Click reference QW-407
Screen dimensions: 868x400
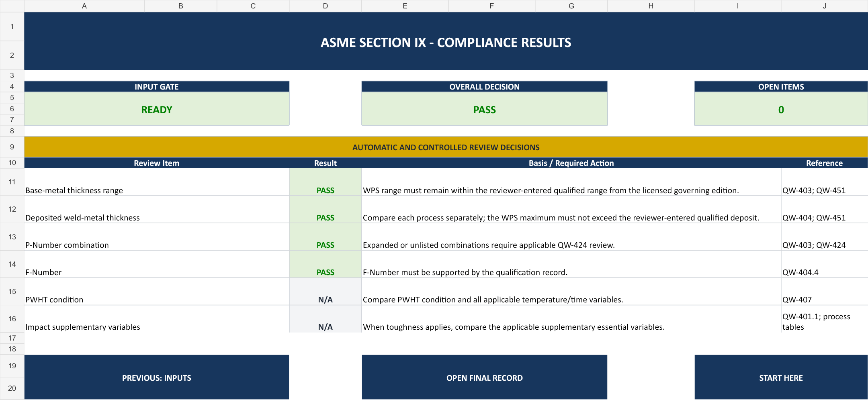[797, 300]
